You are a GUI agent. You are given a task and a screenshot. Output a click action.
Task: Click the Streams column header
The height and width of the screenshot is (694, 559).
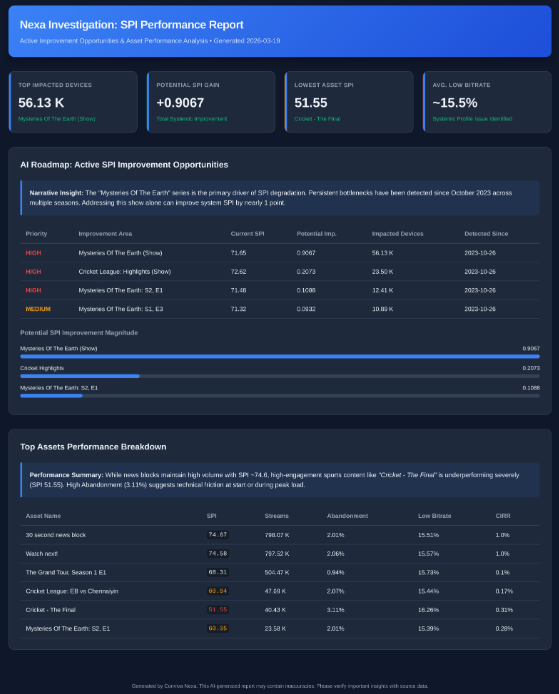coord(277,516)
